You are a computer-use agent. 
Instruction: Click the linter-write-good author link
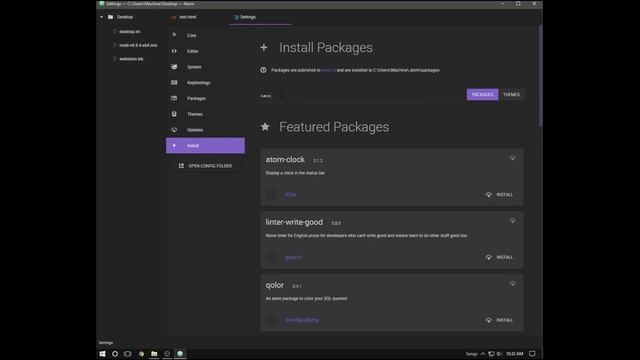pyautogui.click(x=293, y=258)
